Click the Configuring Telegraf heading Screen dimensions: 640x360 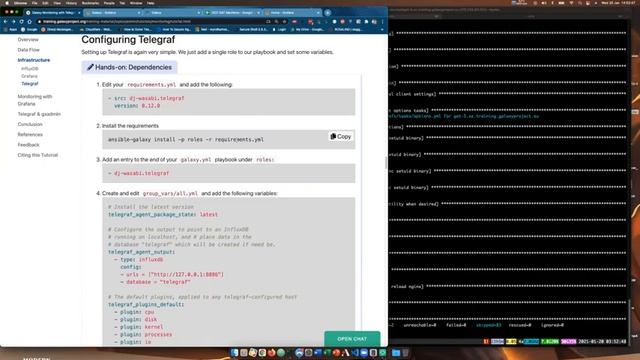click(x=128, y=40)
